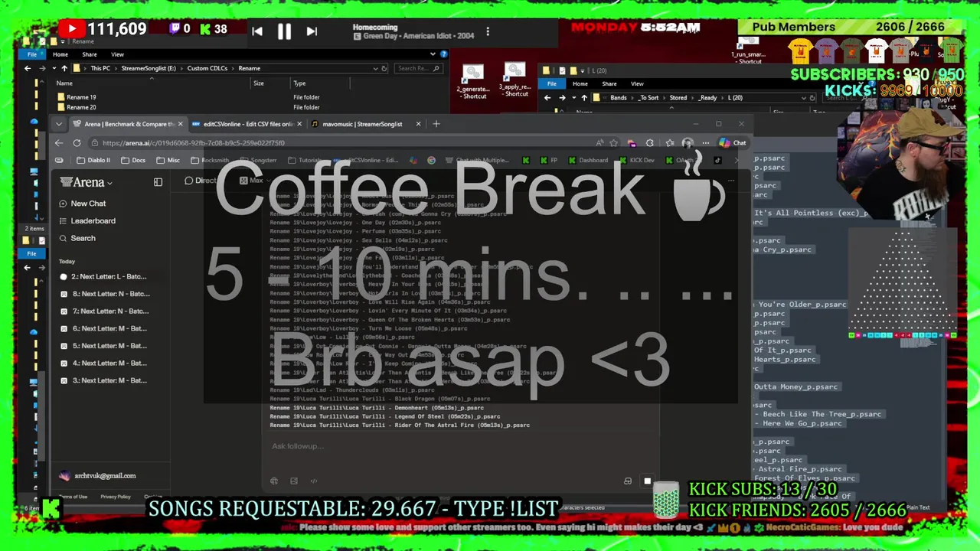Stop generation with square button
Viewport: 980px width, 551px height.
coord(647,481)
